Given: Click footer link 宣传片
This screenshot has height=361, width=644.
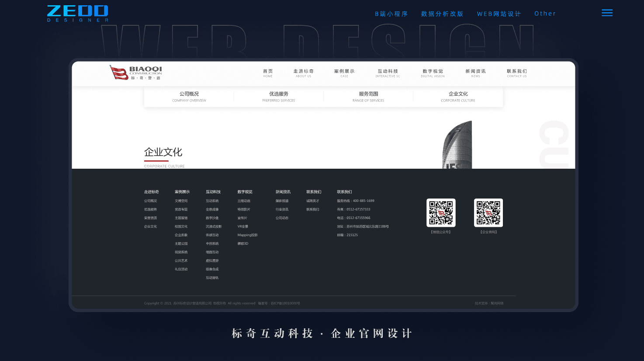Looking at the screenshot, I should (x=242, y=218).
